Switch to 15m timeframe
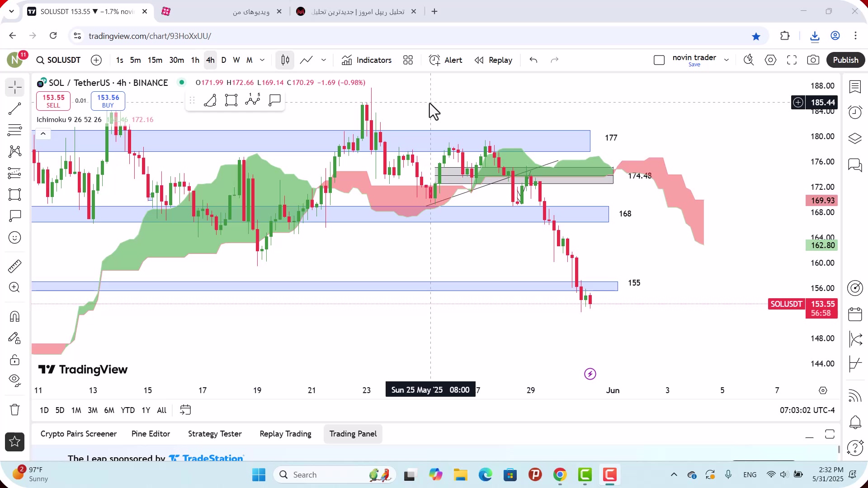This screenshot has width=868, height=488. (x=155, y=60)
